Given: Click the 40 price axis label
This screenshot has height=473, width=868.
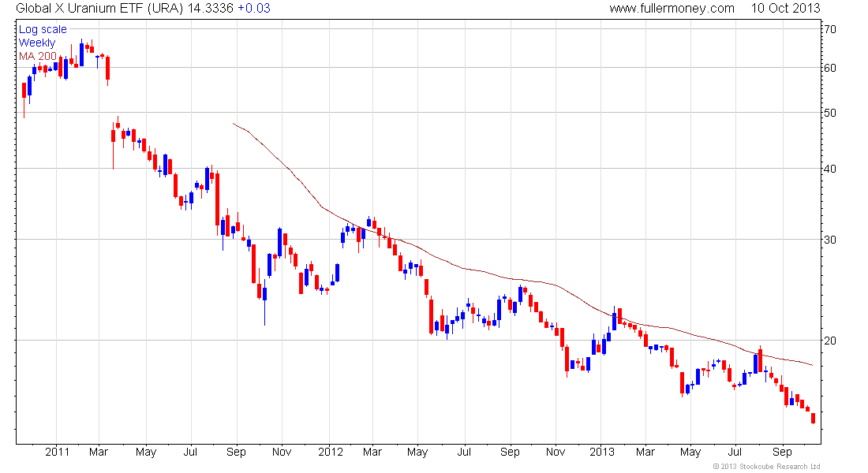Looking at the screenshot, I should pos(830,169).
